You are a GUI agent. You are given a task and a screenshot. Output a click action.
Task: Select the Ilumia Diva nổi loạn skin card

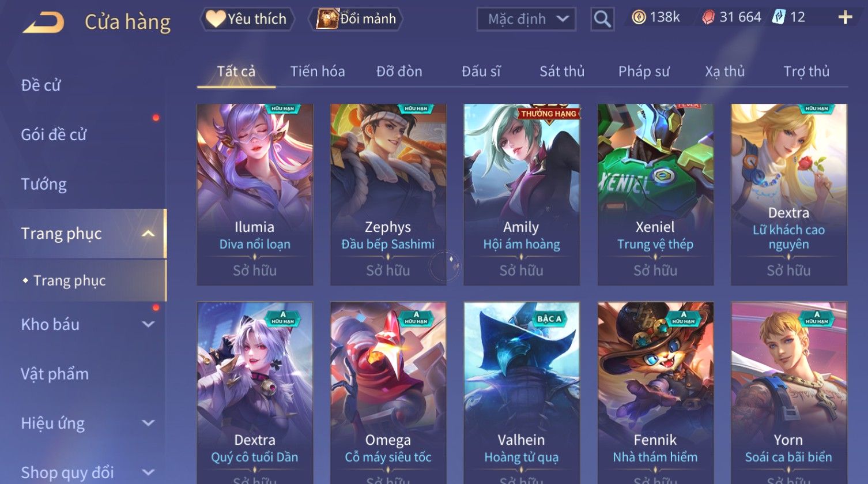point(255,194)
